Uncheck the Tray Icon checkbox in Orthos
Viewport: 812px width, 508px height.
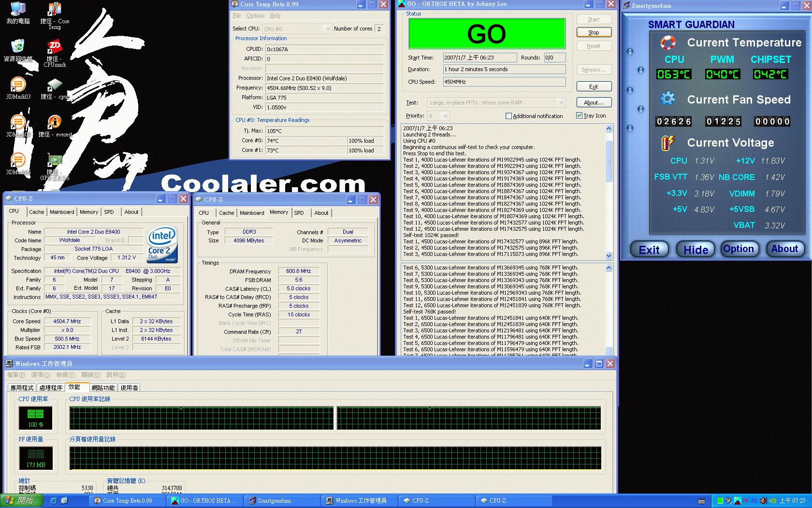579,116
